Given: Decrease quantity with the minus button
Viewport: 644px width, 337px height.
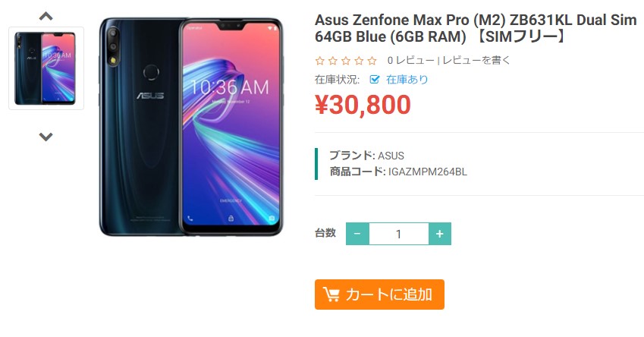Looking at the screenshot, I should (x=357, y=234).
